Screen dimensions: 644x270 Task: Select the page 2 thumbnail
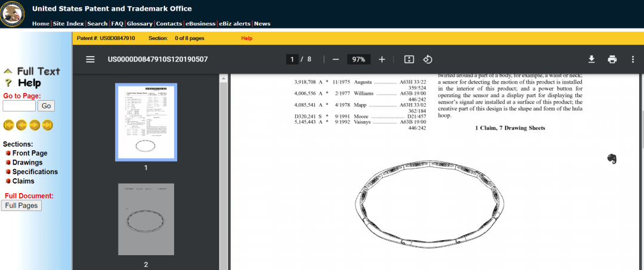click(x=146, y=220)
